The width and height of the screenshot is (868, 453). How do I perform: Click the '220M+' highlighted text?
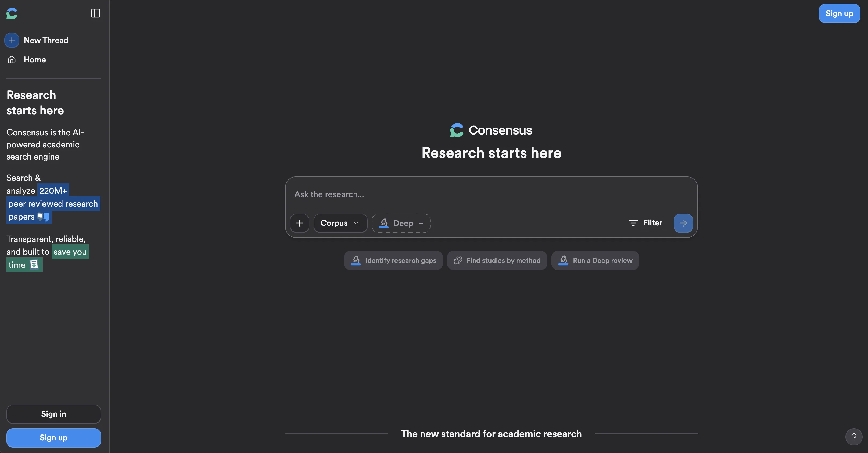53,190
